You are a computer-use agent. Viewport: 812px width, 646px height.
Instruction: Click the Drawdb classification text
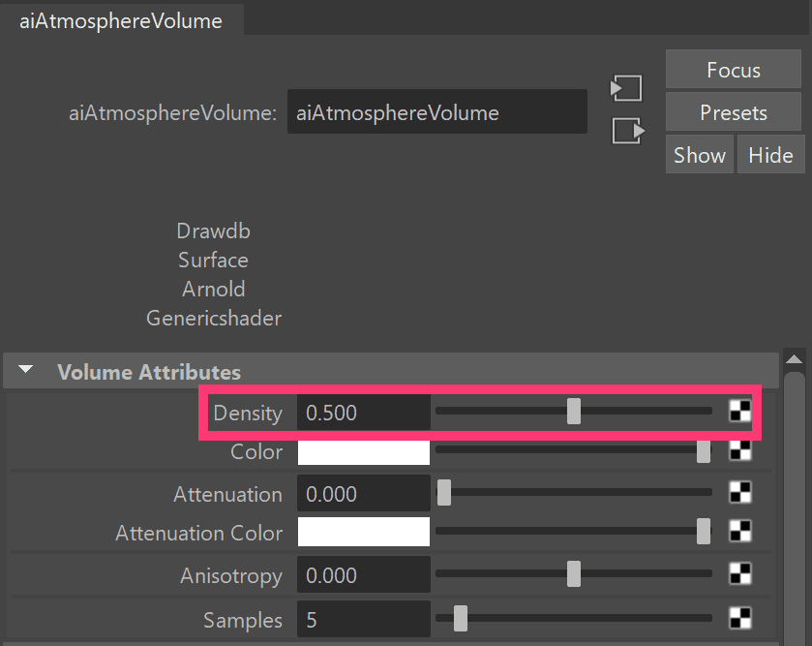point(213,231)
